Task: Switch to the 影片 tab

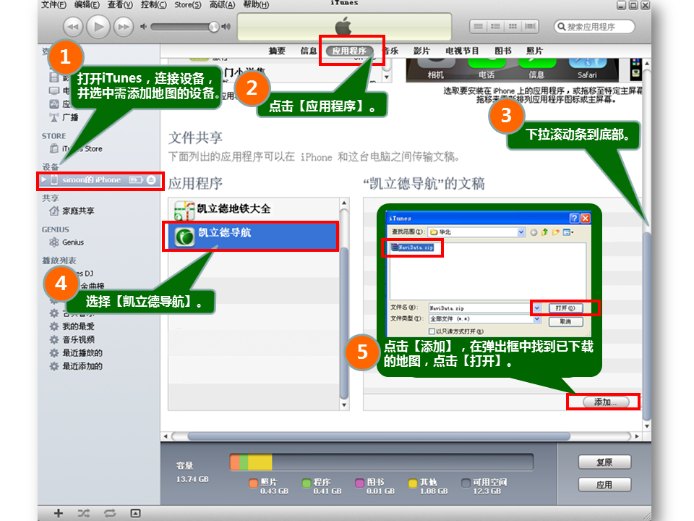Action: (x=421, y=51)
